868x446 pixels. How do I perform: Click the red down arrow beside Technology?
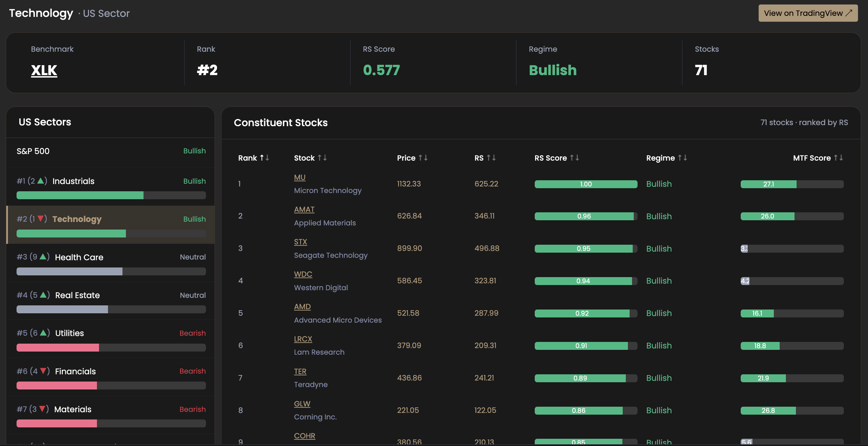coord(41,219)
